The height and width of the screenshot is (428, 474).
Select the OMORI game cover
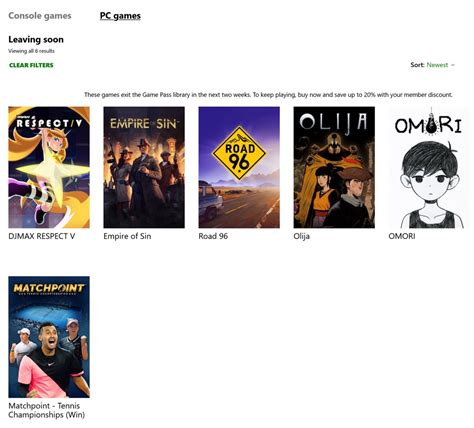pos(429,167)
